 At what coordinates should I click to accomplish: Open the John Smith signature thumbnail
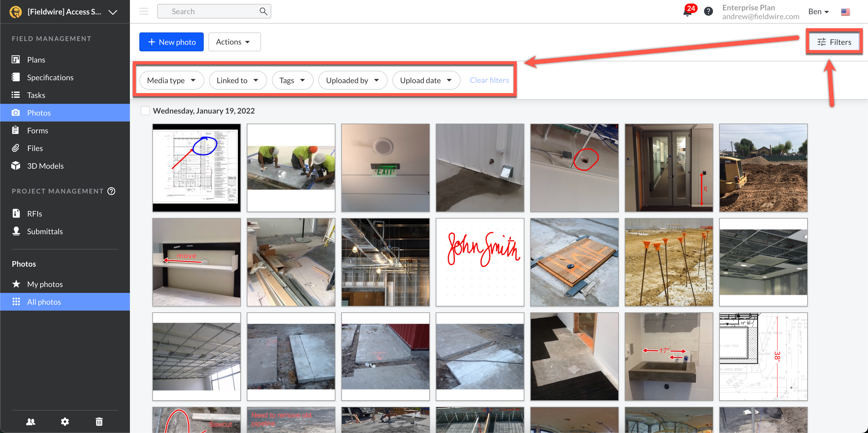(480, 262)
